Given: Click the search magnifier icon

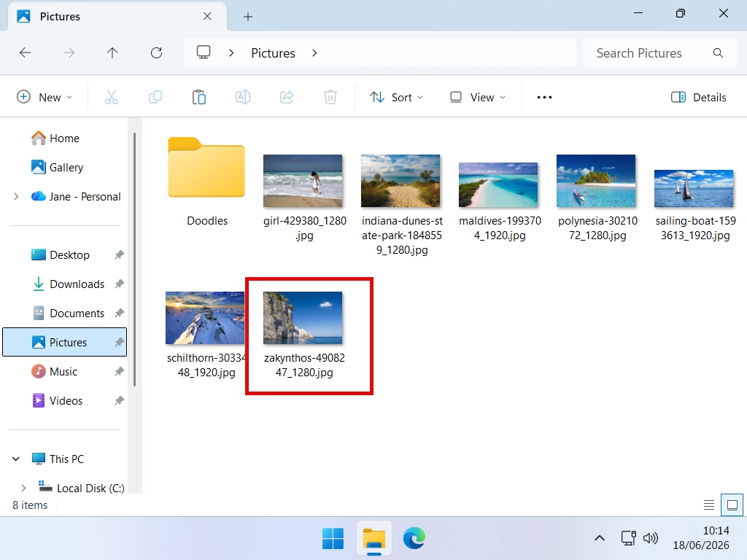Looking at the screenshot, I should tap(718, 52).
